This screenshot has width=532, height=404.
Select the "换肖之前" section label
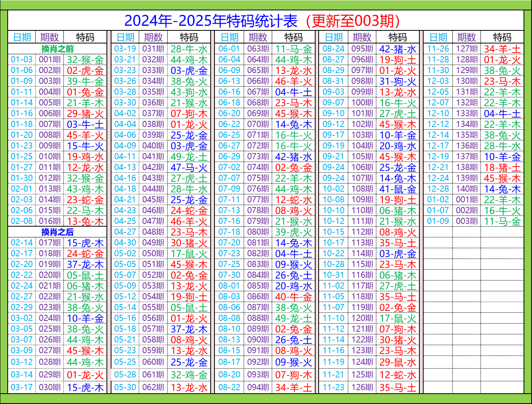pos(57,49)
